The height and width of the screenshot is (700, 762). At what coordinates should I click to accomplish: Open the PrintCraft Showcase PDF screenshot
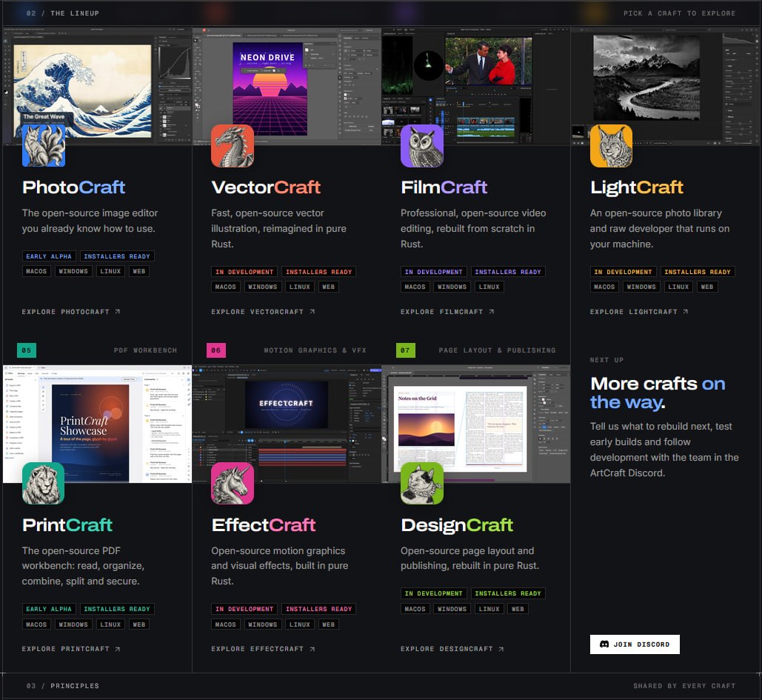click(x=97, y=424)
